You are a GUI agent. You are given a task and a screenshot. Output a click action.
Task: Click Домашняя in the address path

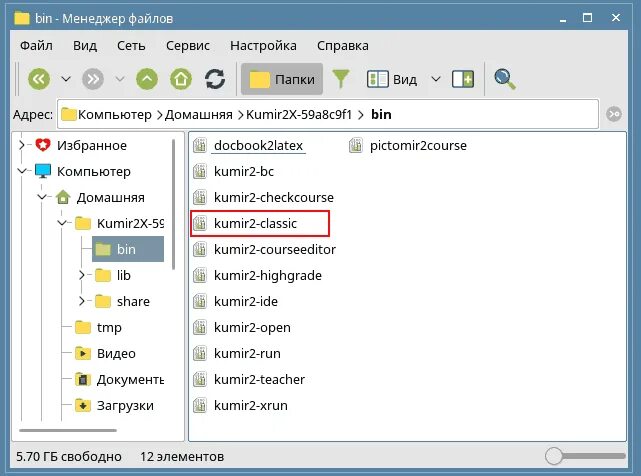pos(199,115)
